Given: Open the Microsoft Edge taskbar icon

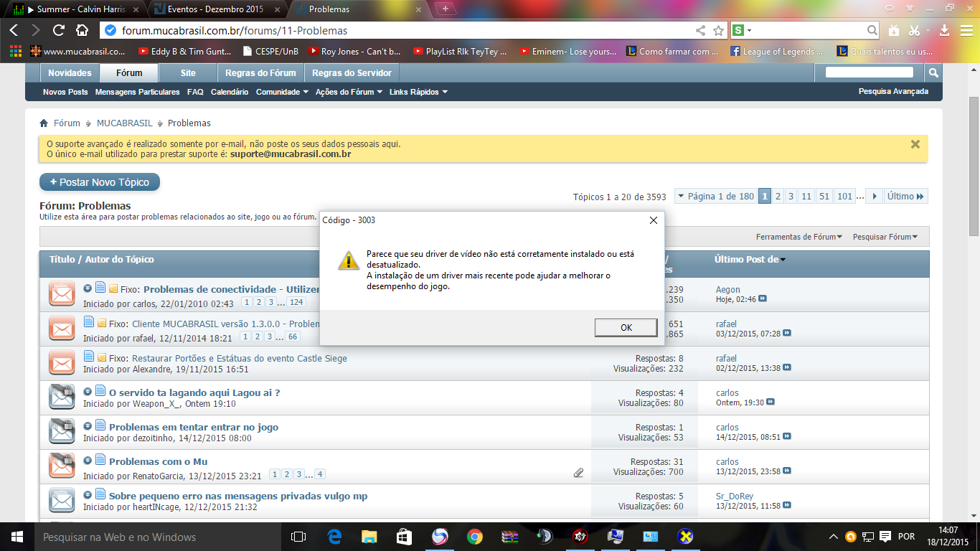Looking at the screenshot, I should (x=334, y=537).
